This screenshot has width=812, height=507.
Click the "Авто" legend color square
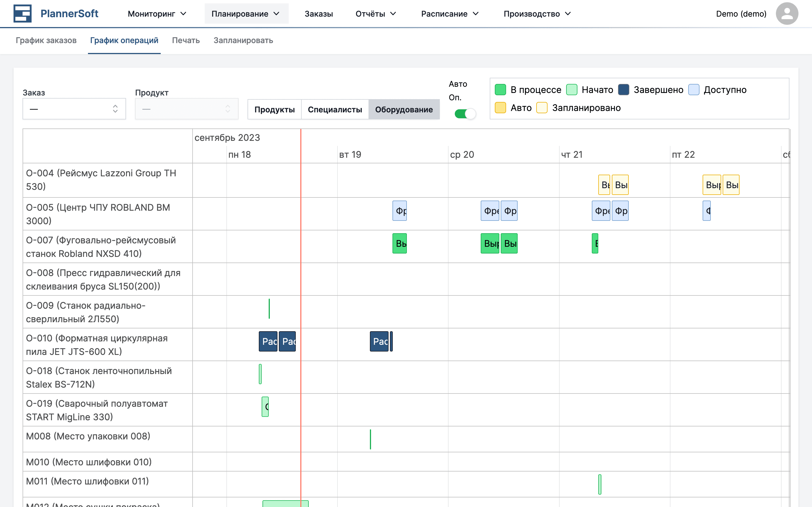click(x=500, y=108)
